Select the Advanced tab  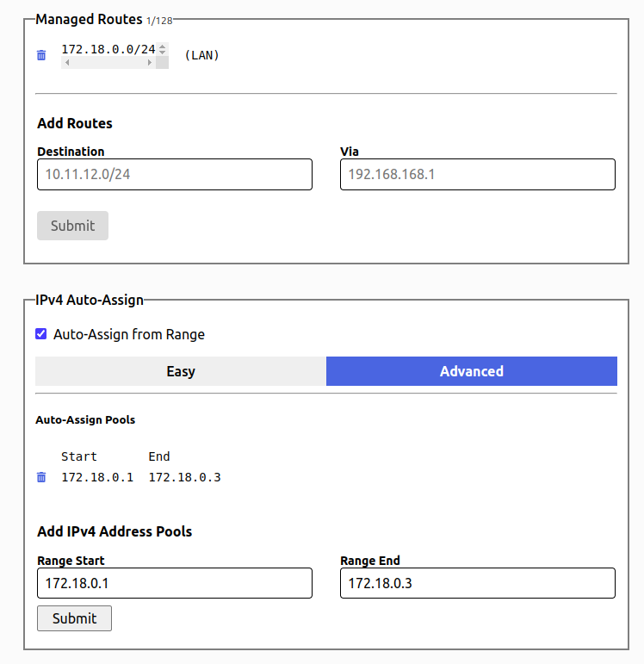(x=472, y=371)
